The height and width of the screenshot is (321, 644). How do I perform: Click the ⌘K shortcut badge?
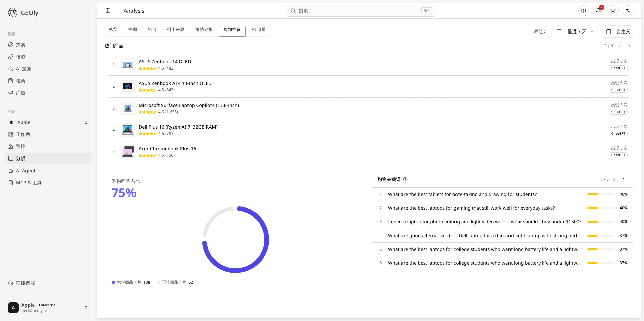(x=427, y=11)
